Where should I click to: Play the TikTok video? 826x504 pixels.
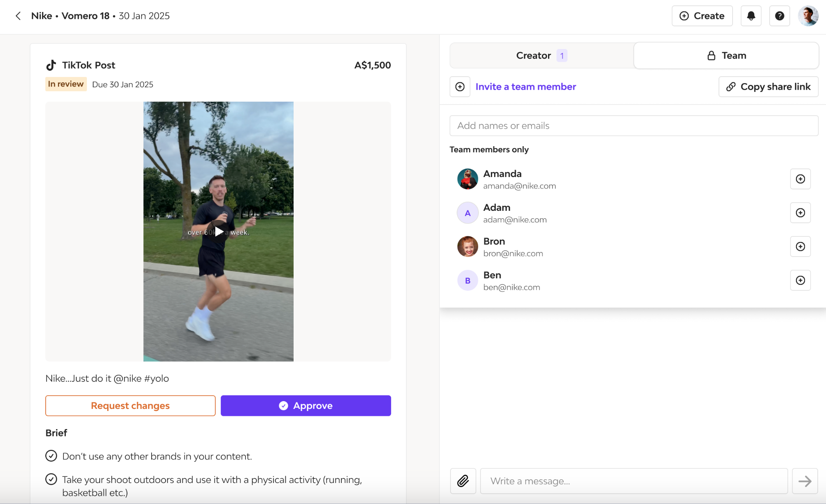[218, 231]
